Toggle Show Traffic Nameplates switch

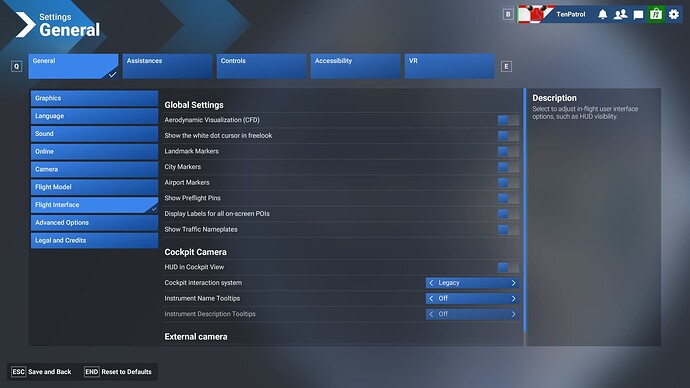(x=508, y=230)
